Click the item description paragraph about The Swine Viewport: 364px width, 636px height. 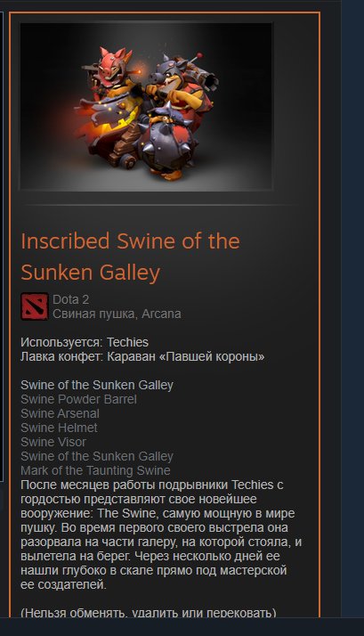[x=161, y=534]
